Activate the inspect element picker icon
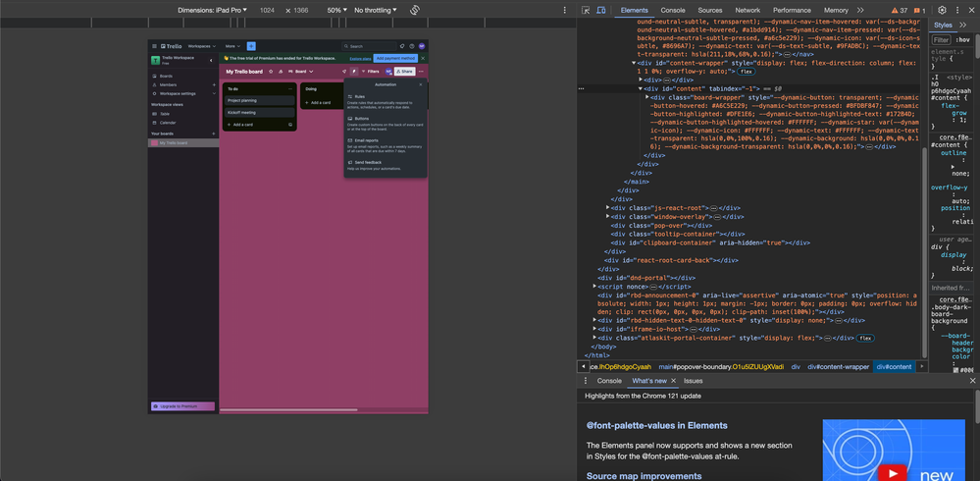The height and width of the screenshot is (481, 980). click(x=586, y=10)
